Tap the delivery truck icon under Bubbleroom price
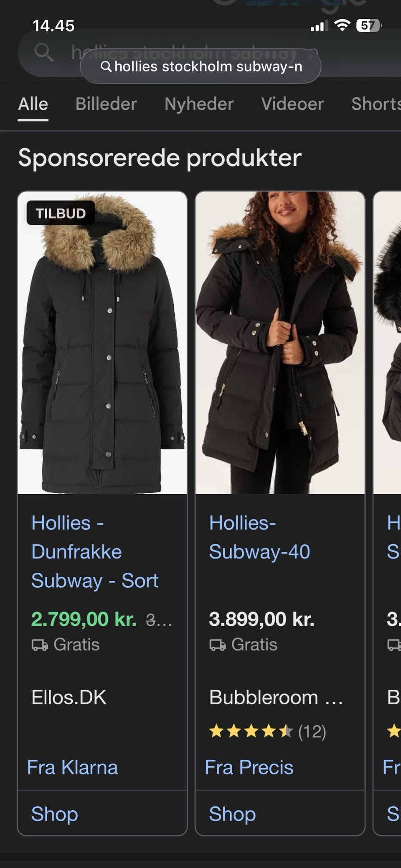This screenshot has width=401, height=868. click(218, 645)
